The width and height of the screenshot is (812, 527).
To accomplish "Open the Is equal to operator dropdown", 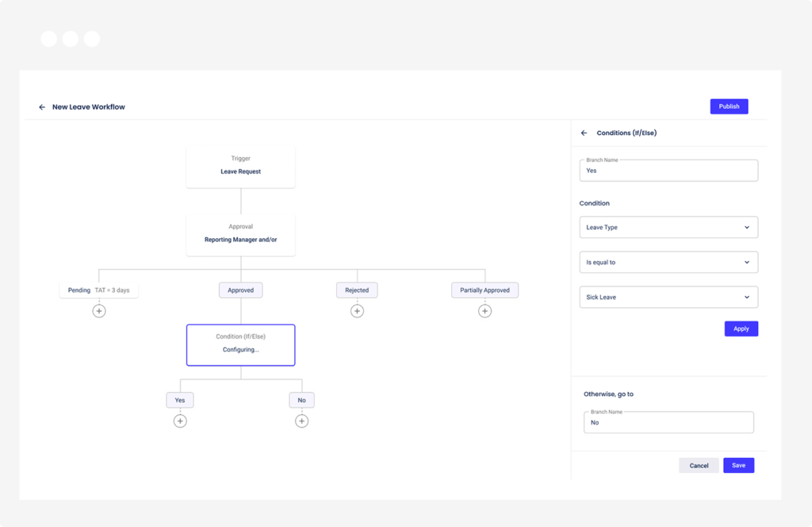I will pos(668,262).
